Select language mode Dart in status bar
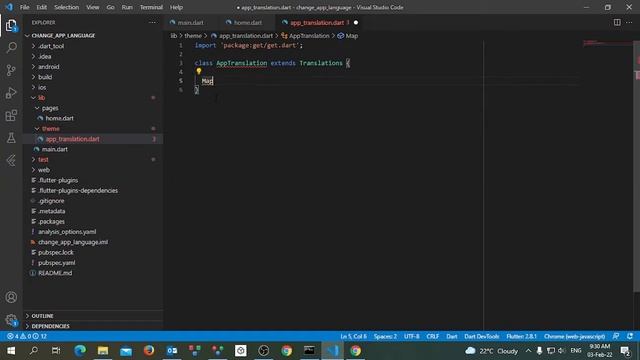This screenshot has height=360, width=640. [x=452, y=336]
